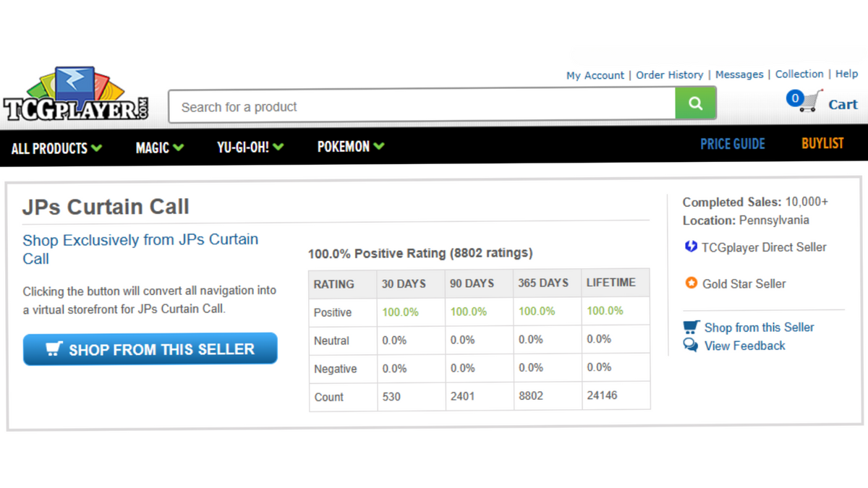Open the Yu-Gi-Oh! dropdown menu
The height and width of the screenshot is (488, 868).
point(250,147)
